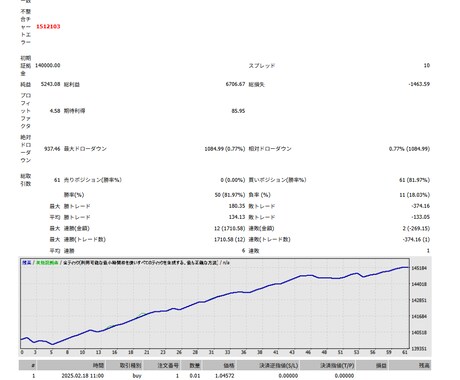Click the spread value 10
This screenshot has width=460, height=380.
pos(427,65)
